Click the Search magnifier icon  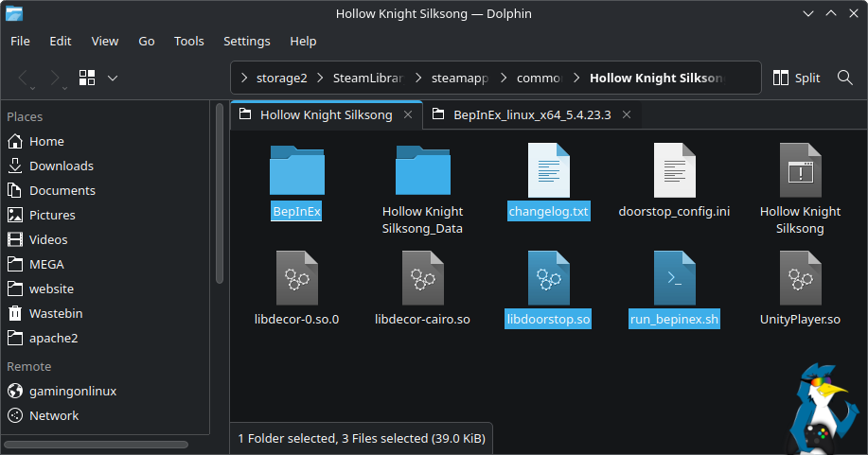(845, 79)
